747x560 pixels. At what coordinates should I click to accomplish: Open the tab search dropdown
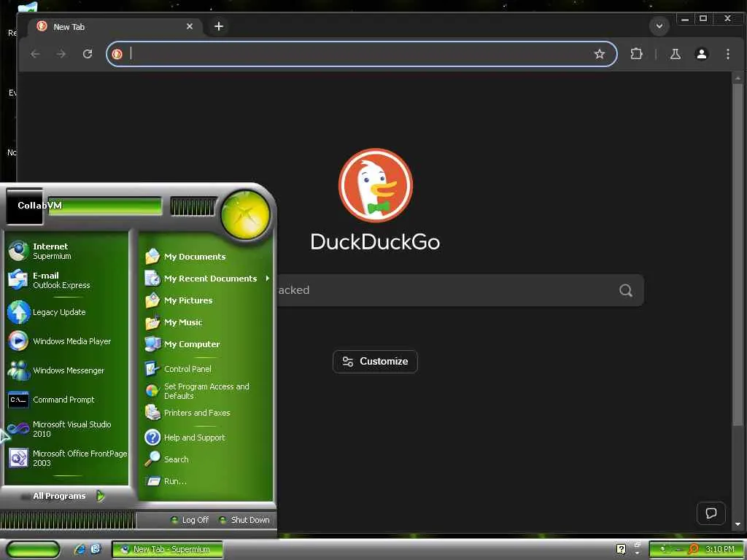pyautogui.click(x=659, y=26)
